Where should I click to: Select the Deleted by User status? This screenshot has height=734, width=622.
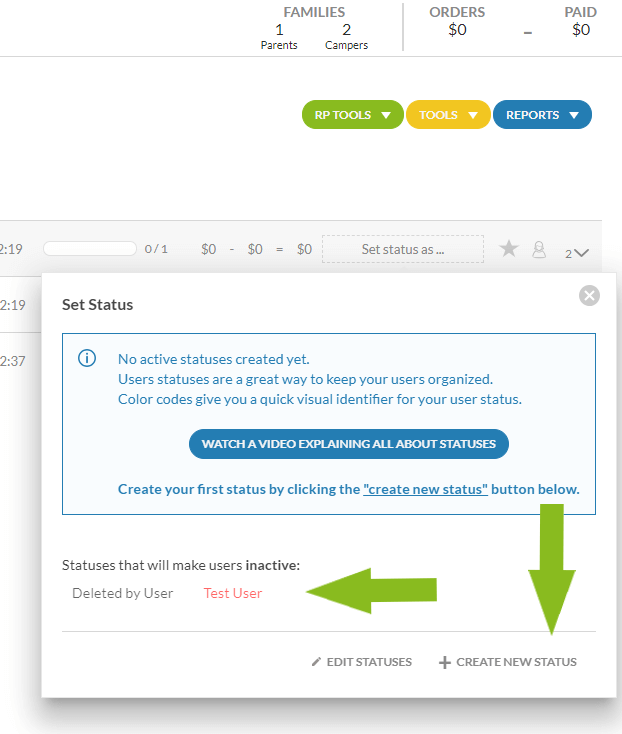click(x=122, y=593)
